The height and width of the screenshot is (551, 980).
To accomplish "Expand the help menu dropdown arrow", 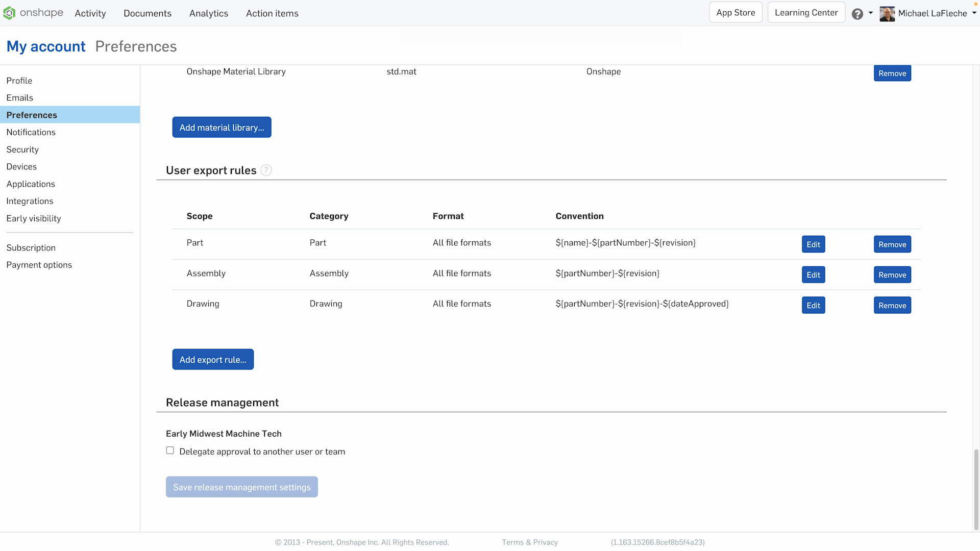I will tap(871, 13).
